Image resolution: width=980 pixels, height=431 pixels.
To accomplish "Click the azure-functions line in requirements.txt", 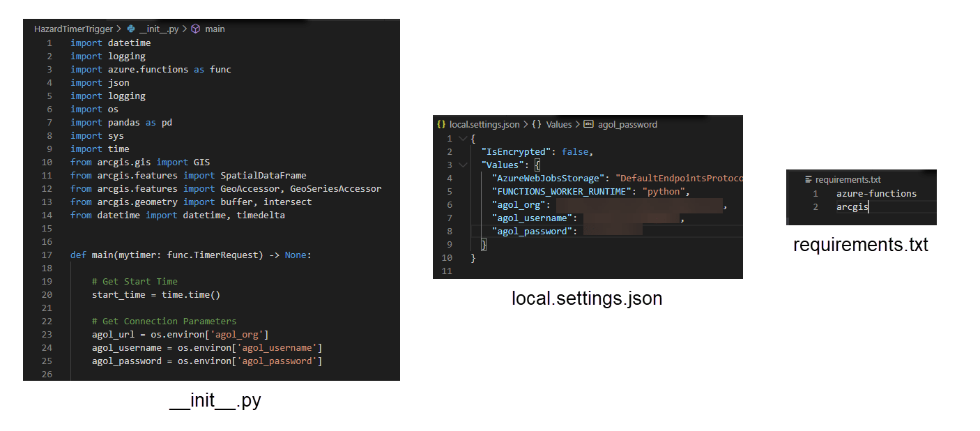I will (876, 194).
